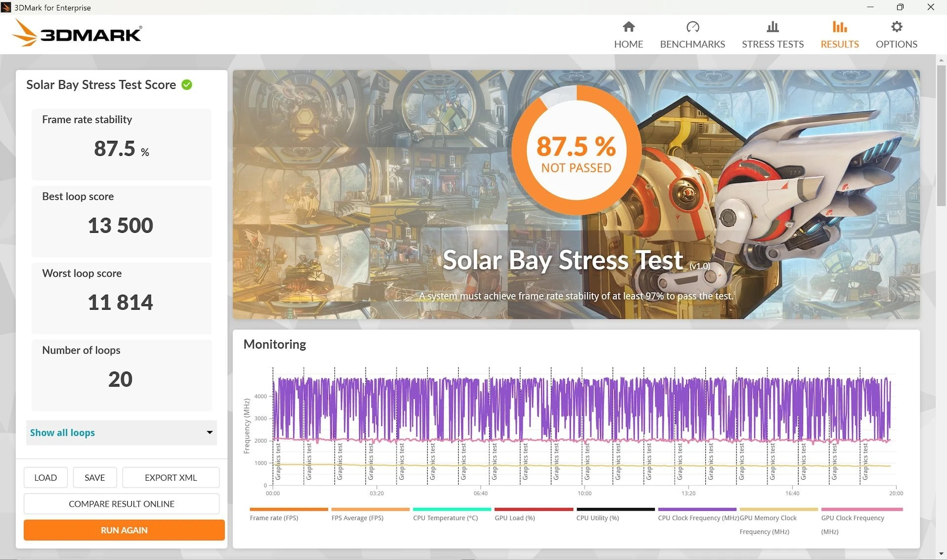Switch to BENCHMARKS tab
947x560 pixels.
coord(692,35)
